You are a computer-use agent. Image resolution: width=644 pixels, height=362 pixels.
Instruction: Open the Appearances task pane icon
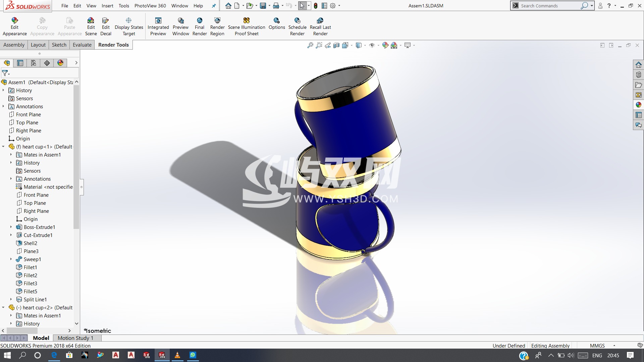[x=639, y=105]
